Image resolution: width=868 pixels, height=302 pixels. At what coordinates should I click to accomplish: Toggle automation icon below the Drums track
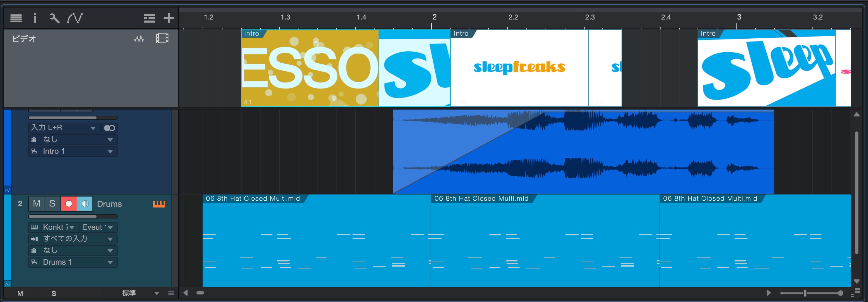[8, 284]
